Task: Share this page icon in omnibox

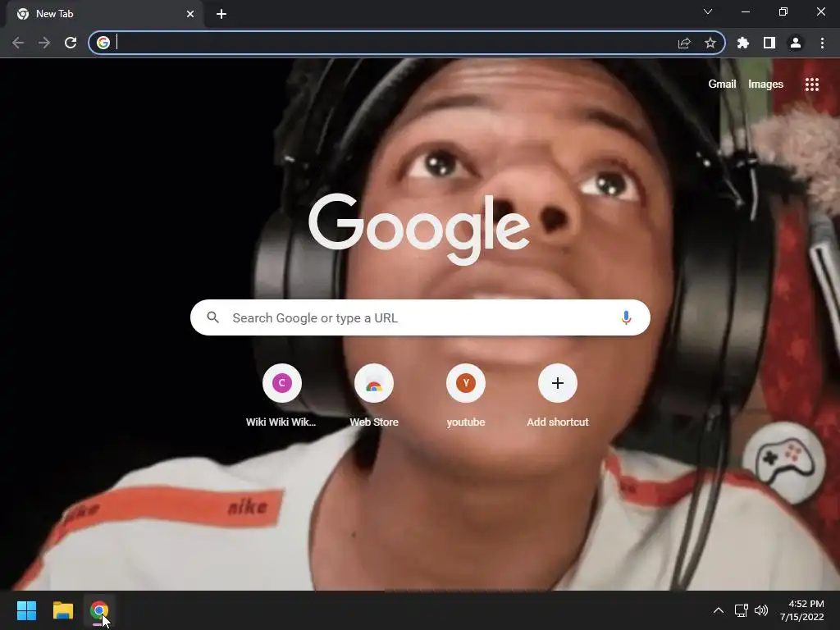Action: tap(684, 43)
